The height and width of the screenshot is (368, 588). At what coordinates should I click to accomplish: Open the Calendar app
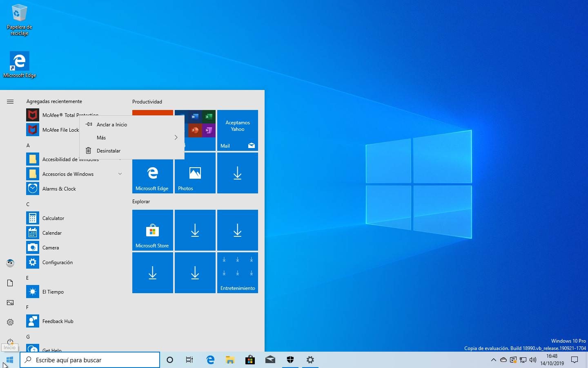(75, 233)
